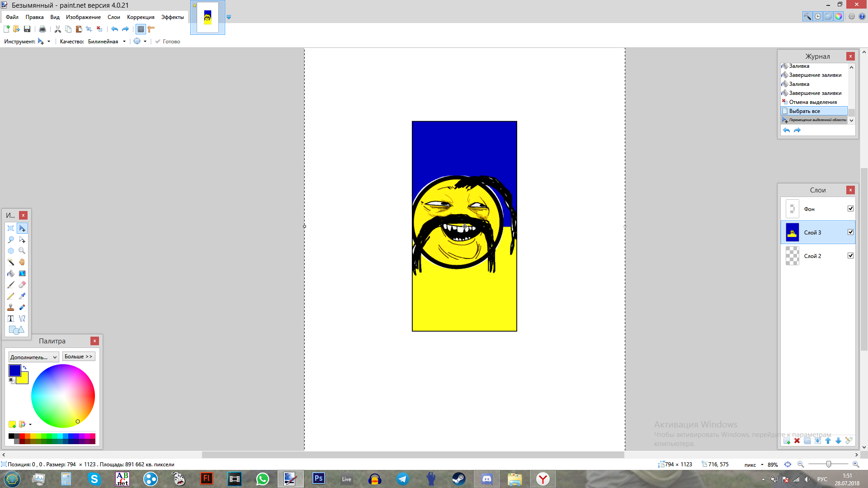
Task: Open the Вид menu
Action: tap(55, 17)
